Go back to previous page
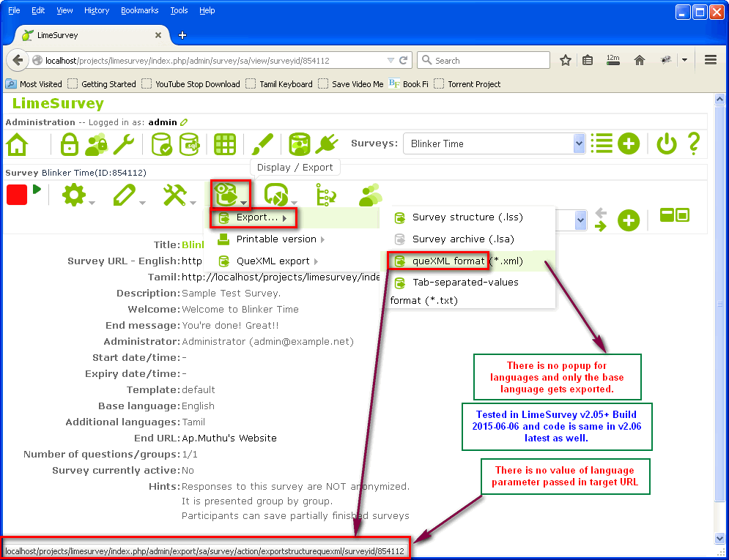Image resolution: width=729 pixels, height=560 pixels. tap(18, 60)
